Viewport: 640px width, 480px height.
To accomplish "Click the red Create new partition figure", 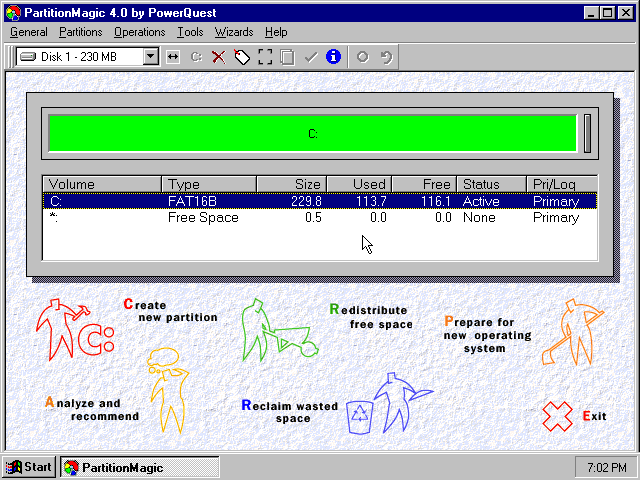I will click(76, 330).
